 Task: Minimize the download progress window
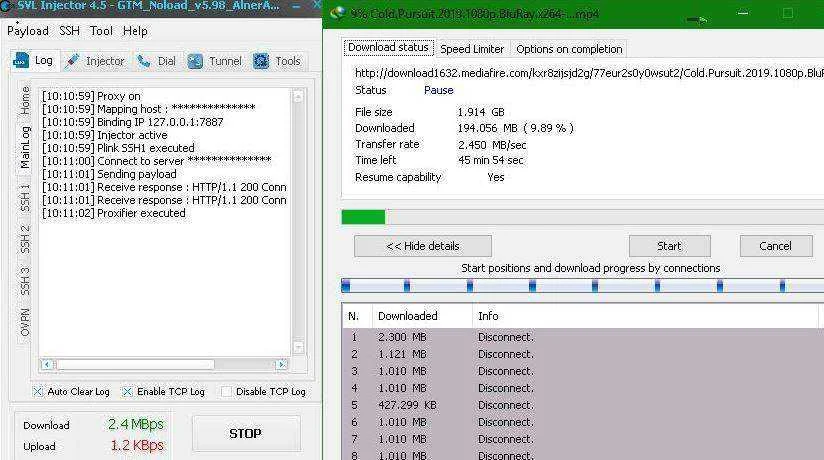point(743,13)
